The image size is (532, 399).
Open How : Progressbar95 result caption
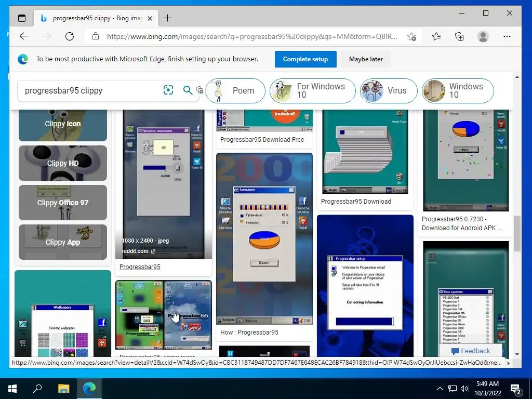click(249, 332)
